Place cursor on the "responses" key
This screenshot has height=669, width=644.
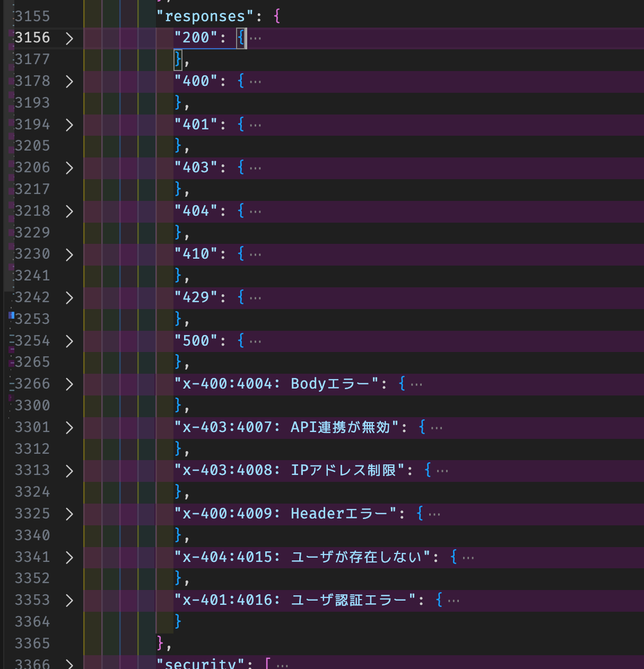[205, 16]
